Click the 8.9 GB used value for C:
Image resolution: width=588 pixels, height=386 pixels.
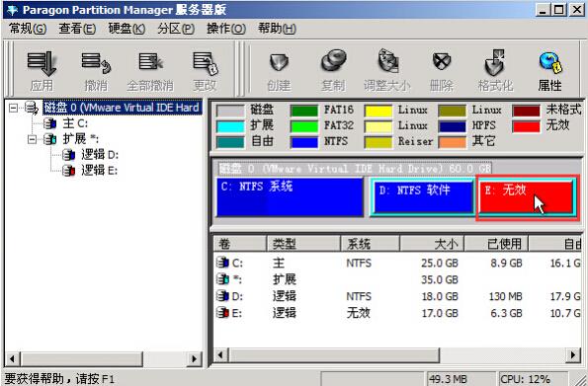pyautogui.click(x=506, y=263)
